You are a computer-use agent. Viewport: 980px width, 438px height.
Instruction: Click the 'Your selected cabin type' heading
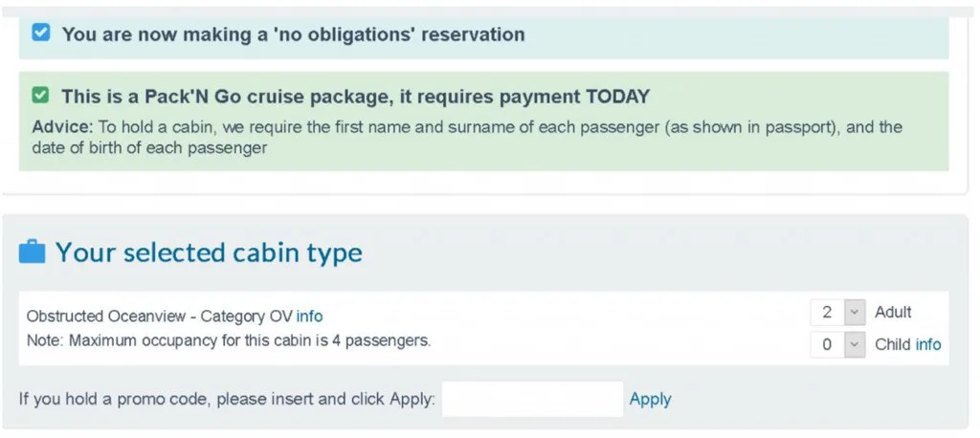[209, 252]
